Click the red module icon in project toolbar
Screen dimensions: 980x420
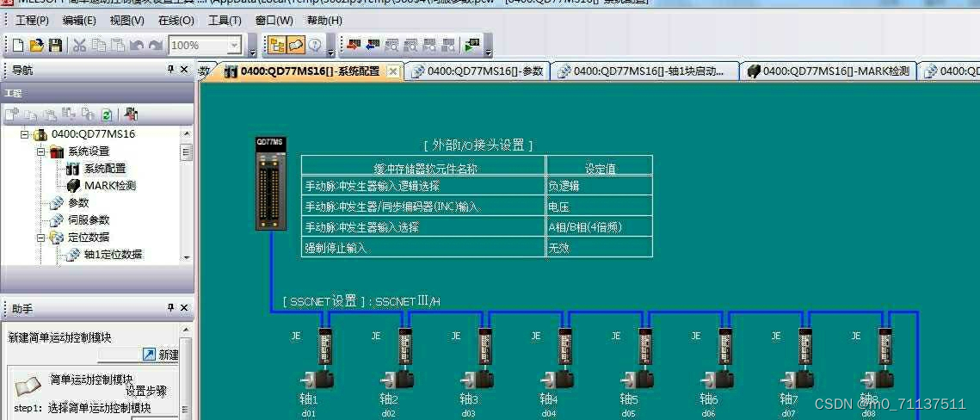click(131, 114)
